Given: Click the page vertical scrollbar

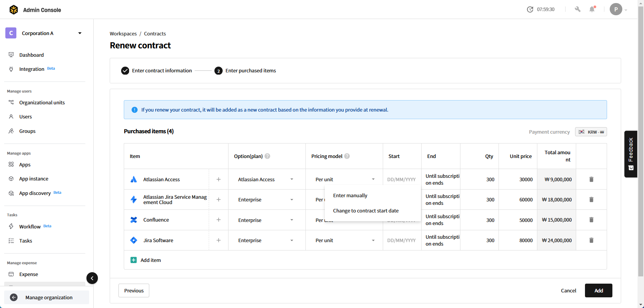Looking at the screenshot, I should pyautogui.click(x=641, y=141).
